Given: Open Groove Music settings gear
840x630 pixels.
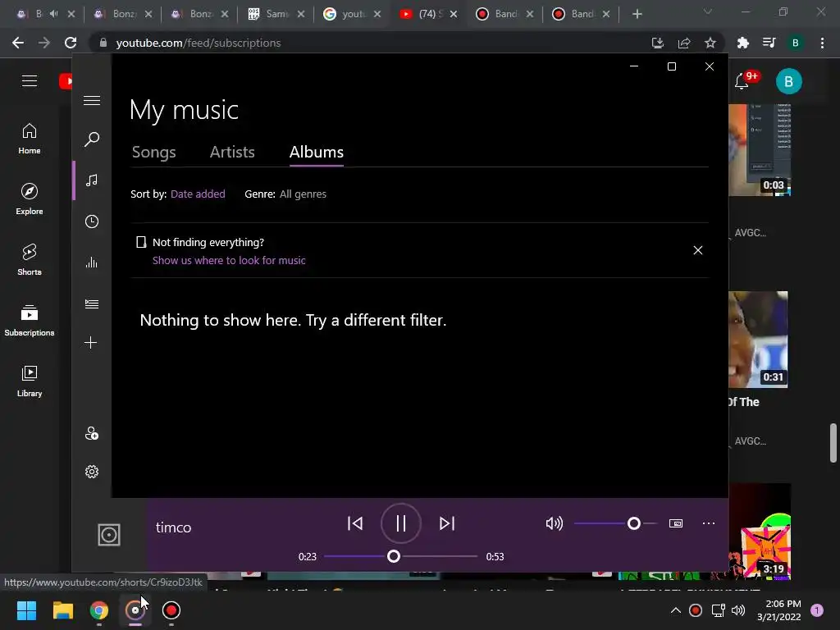Looking at the screenshot, I should click(92, 472).
